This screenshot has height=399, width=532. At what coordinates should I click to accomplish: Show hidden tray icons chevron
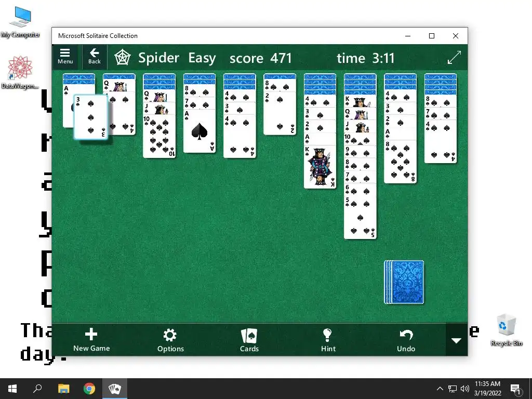pyautogui.click(x=440, y=389)
